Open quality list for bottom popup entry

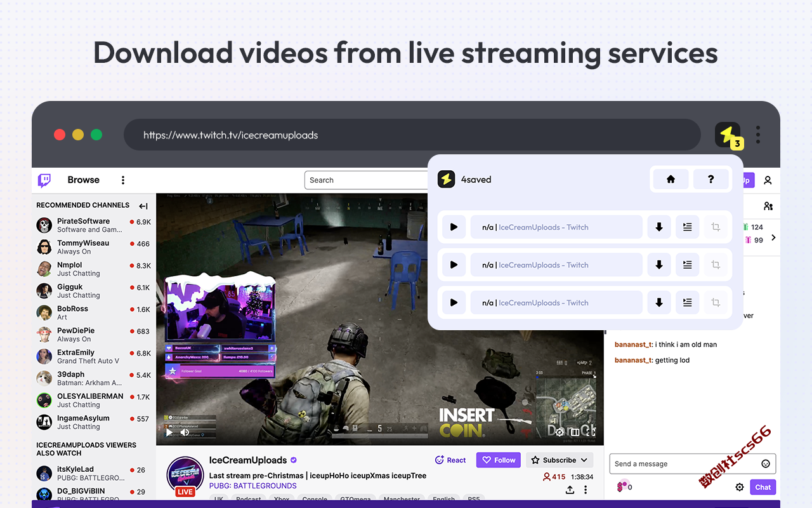(x=687, y=303)
